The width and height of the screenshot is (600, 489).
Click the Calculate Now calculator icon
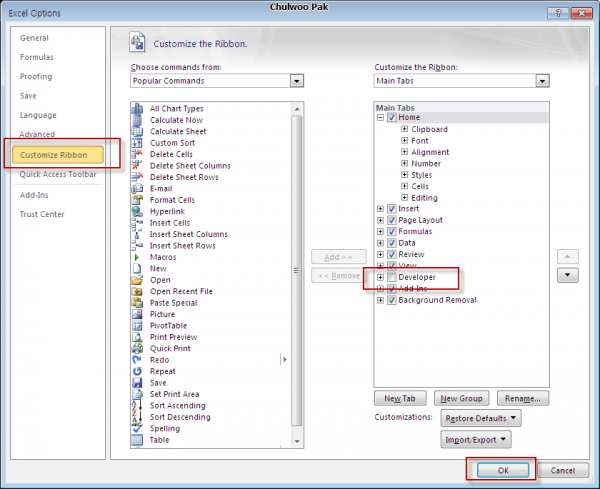pos(137,120)
